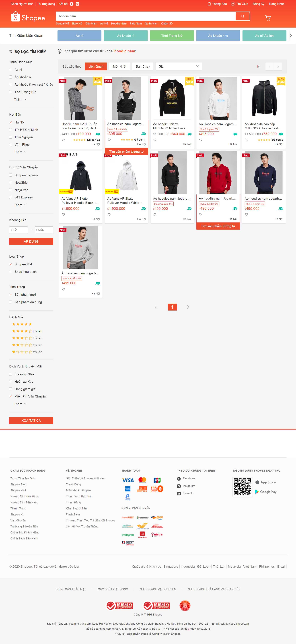Filter by Hoàn xu Xtra checkbox
The width and height of the screenshot is (296, 644).
point(11,382)
